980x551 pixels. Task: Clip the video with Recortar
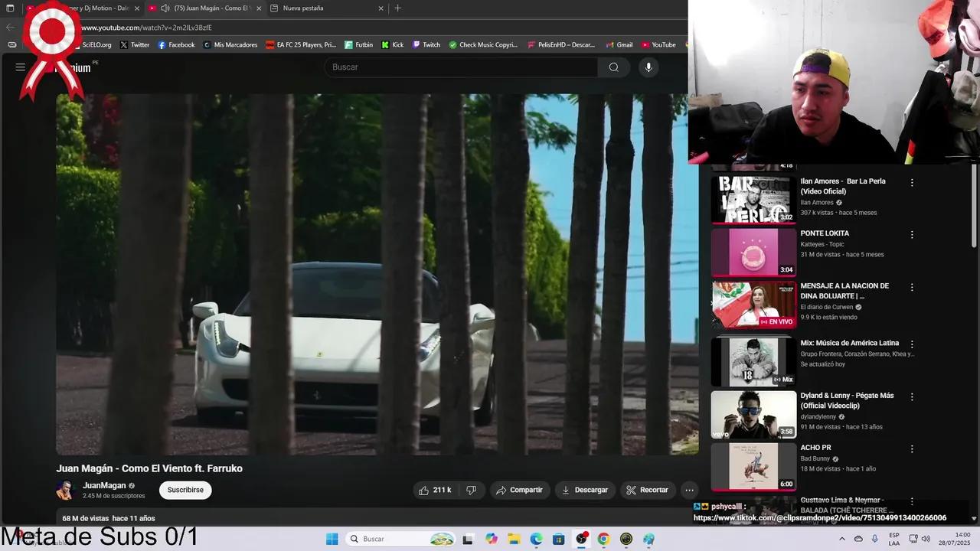click(647, 490)
